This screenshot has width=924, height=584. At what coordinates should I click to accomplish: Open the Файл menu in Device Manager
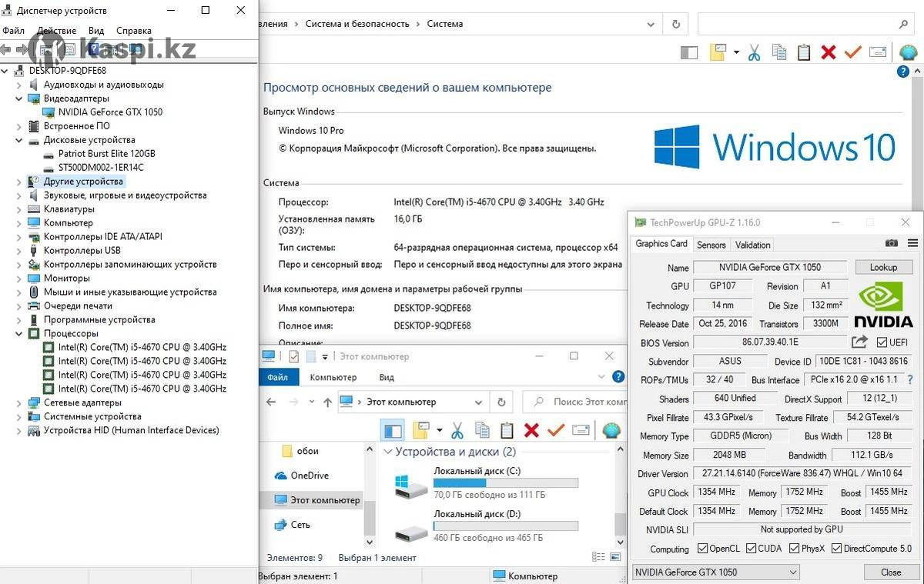pyautogui.click(x=13, y=31)
